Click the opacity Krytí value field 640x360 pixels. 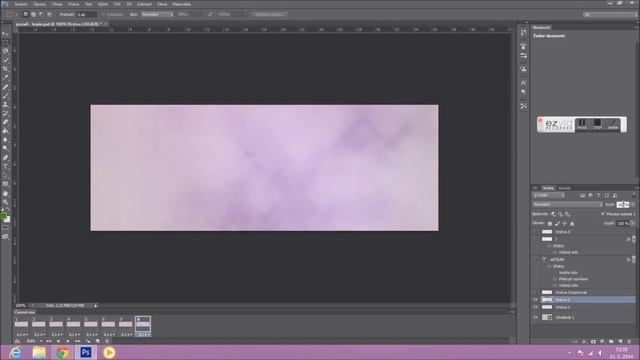(622, 204)
